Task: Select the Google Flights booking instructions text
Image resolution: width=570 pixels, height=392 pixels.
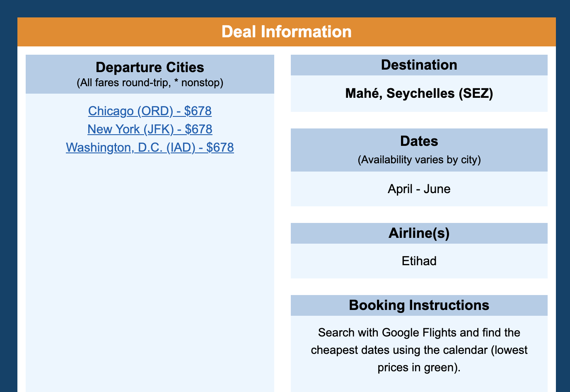Action: [x=419, y=350]
